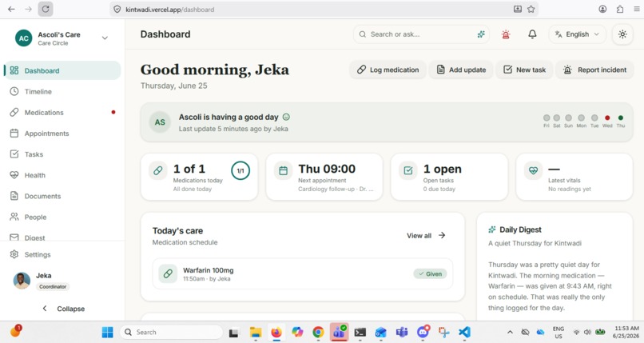Click the Warfarin pill icon
Screen dimensions: 644x343
coord(168,273)
